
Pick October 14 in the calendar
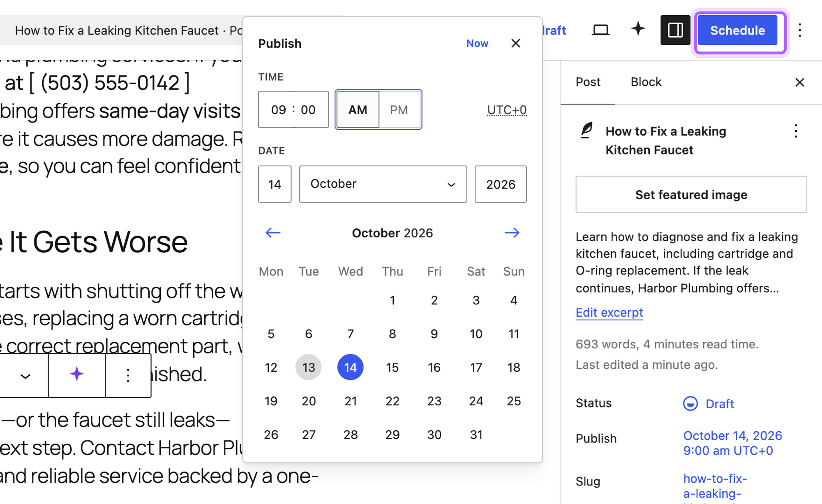point(351,367)
